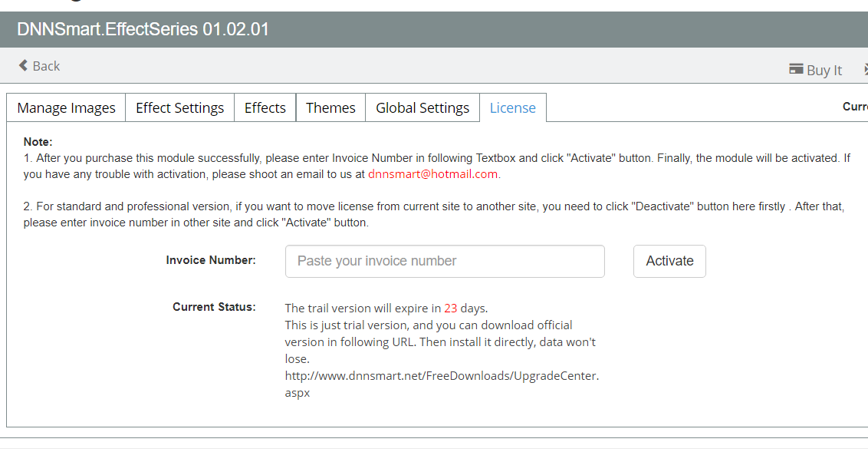Click the DNNSmart.EffectSeries 01.02.01 title

pos(143,29)
